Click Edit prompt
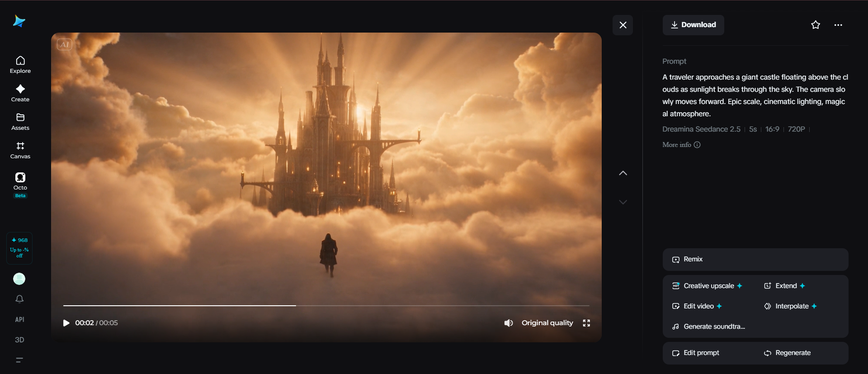Image resolution: width=868 pixels, height=374 pixels. click(696, 353)
